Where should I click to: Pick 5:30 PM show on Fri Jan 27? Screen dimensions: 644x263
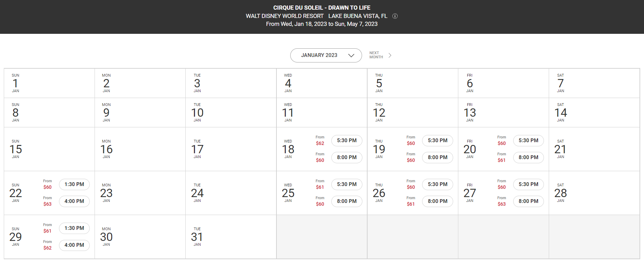point(528,184)
